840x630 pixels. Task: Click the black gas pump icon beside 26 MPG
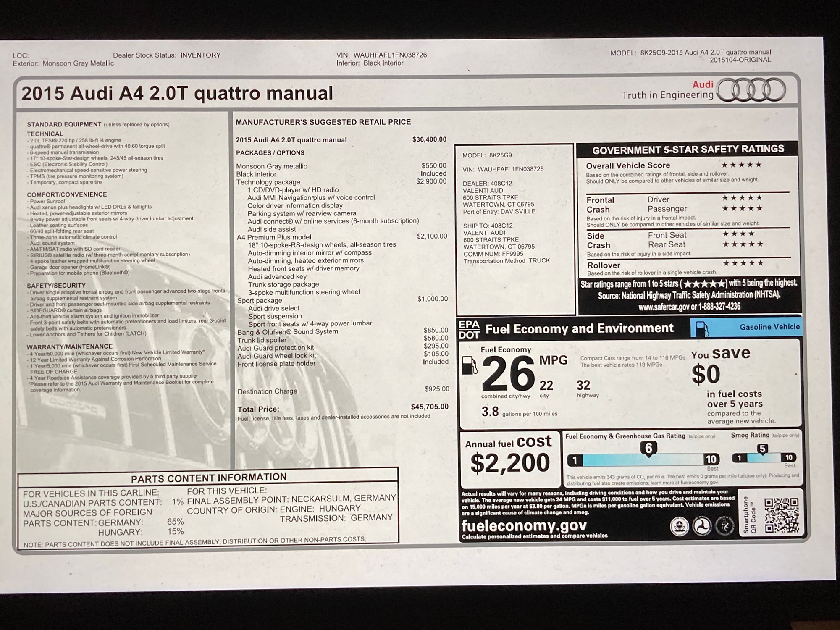click(469, 365)
